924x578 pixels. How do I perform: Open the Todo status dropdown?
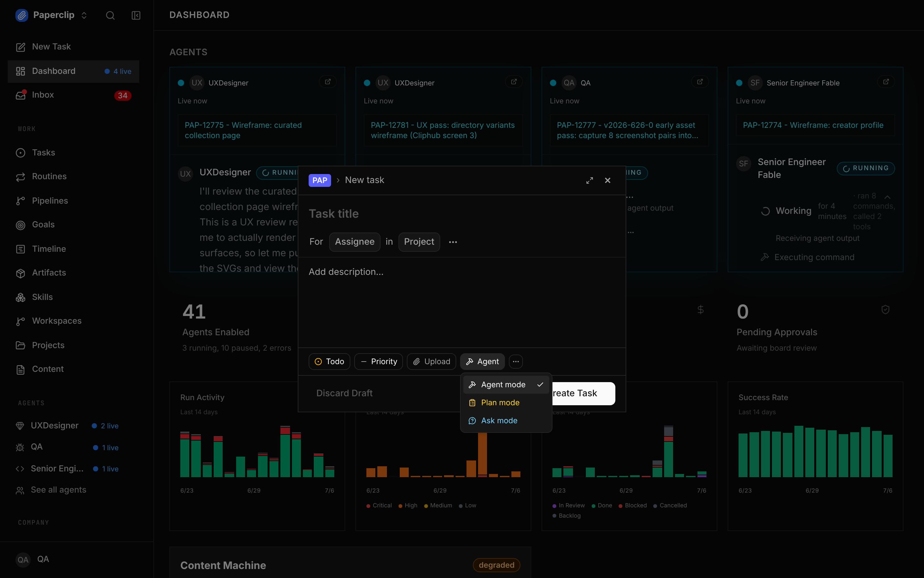[x=329, y=361]
